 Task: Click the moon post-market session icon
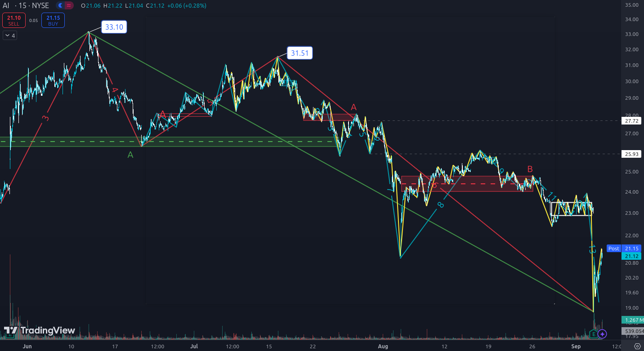(61, 6)
